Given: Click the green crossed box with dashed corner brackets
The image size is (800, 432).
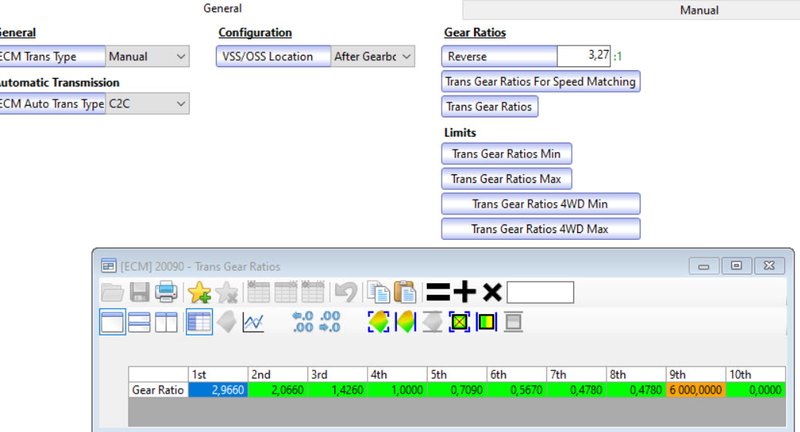Looking at the screenshot, I should pos(459,322).
